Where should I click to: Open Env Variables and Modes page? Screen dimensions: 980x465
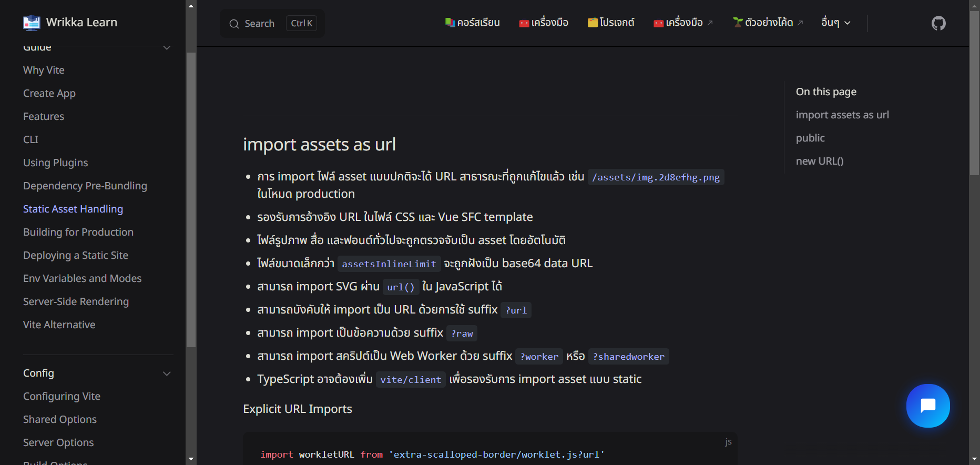click(83, 278)
